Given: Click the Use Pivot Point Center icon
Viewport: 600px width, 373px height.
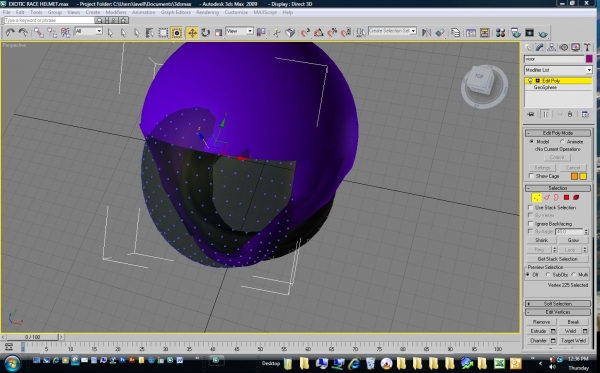Looking at the screenshot, I should point(261,33).
